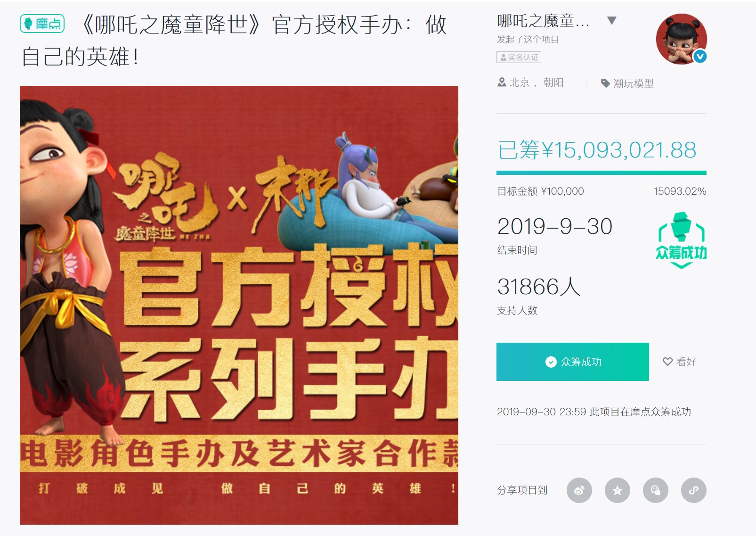Image resolution: width=756 pixels, height=536 pixels.
Task: Open the Nezha initiator avatar
Action: (681, 39)
